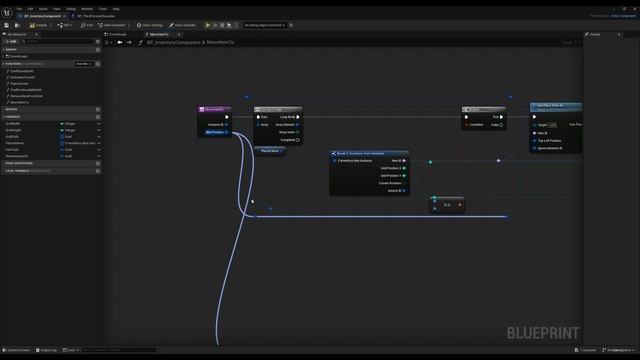The height and width of the screenshot is (360, 640).
Task: Focus the My Blueprint search field
Action: click(57, 42)
